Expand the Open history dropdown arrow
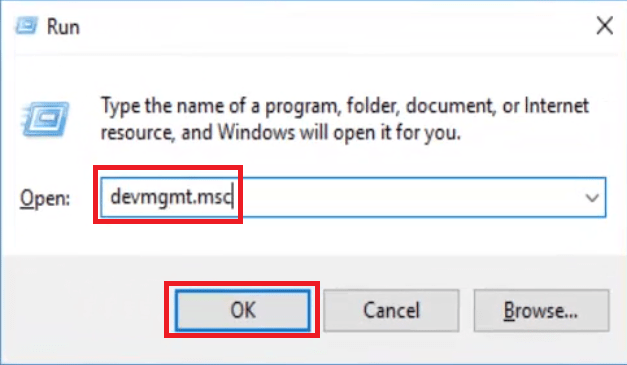 [592, 197]
